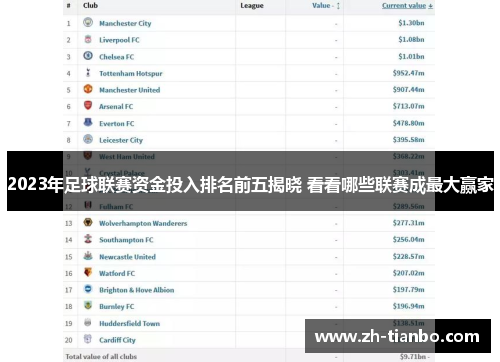Click the Manchester City crest icon

(x=88, y=22)
